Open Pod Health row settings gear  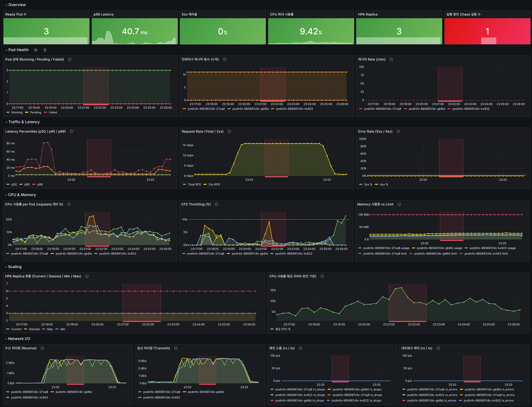(x=36, y=50)
